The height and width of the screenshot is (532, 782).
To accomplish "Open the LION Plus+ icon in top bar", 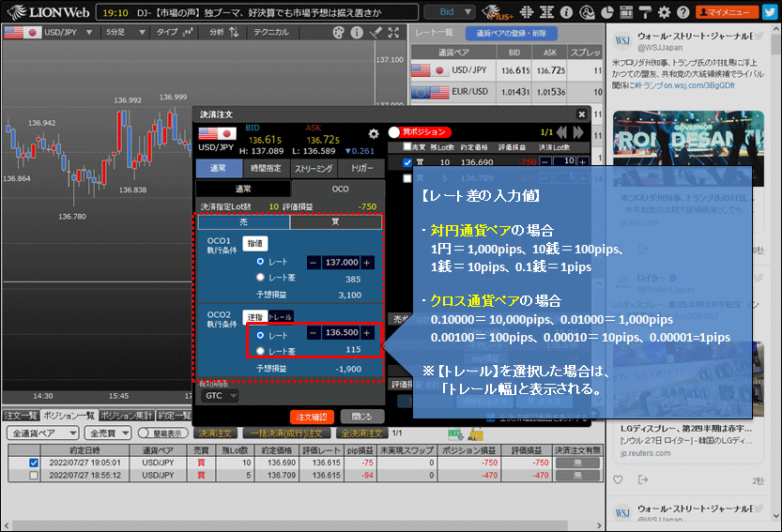I will coord(498,12).
